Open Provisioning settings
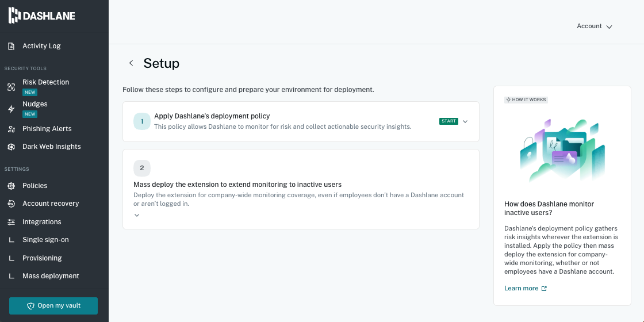This screenshot has width=644, height=322. pyautogui.click(x=43, y=258)
